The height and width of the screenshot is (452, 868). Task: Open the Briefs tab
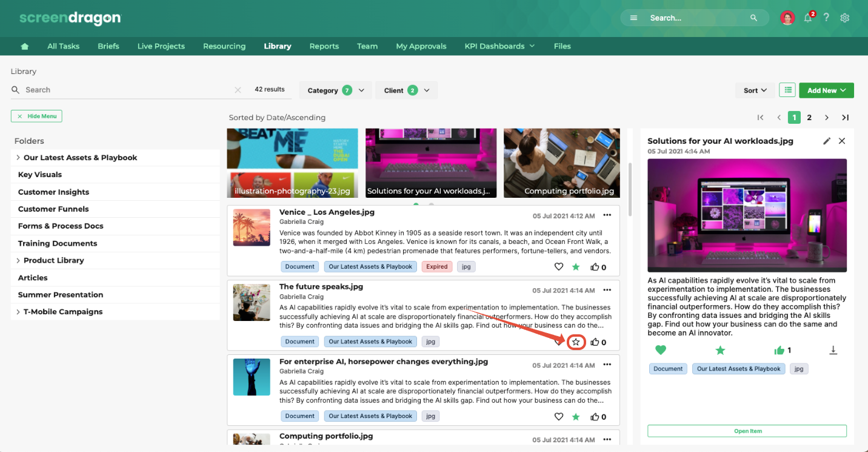(109, 46)
